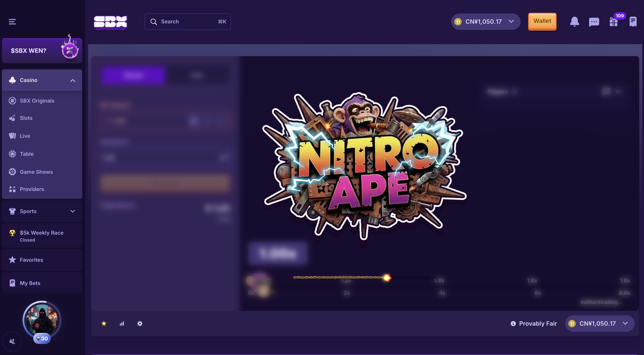Open the top bar balance currency dropdown
This screenshot has height=355, width=644.
(x=486, y=22)
